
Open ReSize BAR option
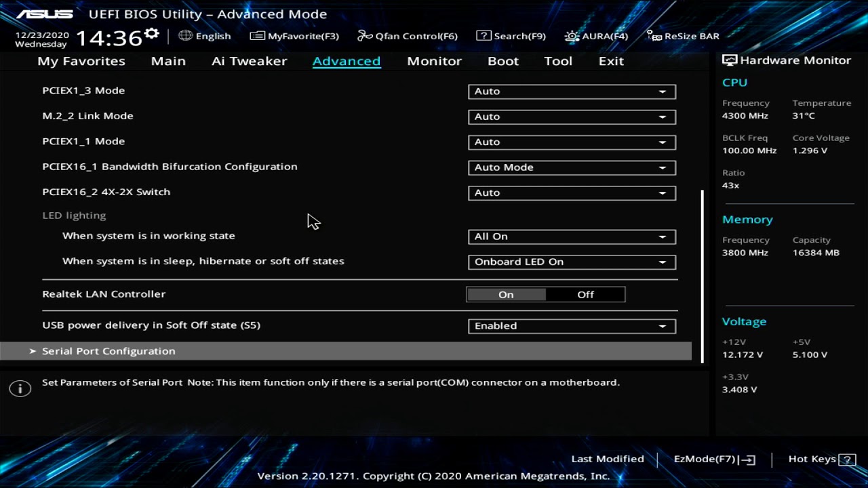(683, 36)
